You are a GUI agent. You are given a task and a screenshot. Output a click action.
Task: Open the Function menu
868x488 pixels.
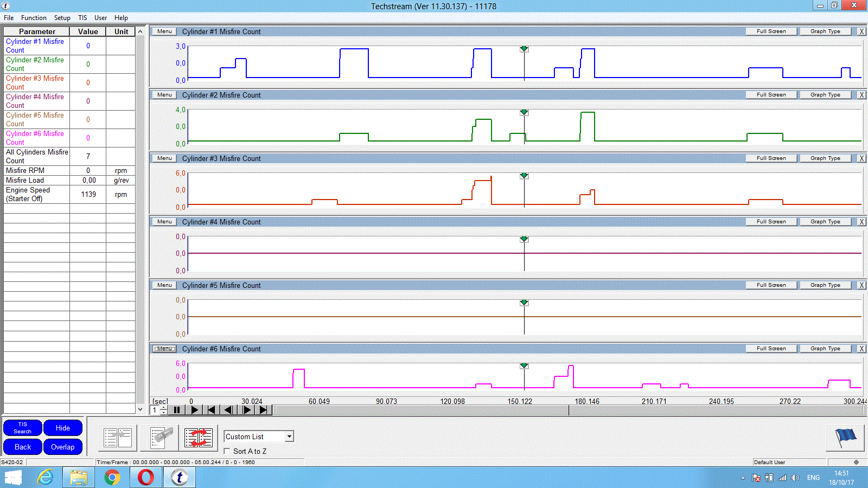point(34,18)
